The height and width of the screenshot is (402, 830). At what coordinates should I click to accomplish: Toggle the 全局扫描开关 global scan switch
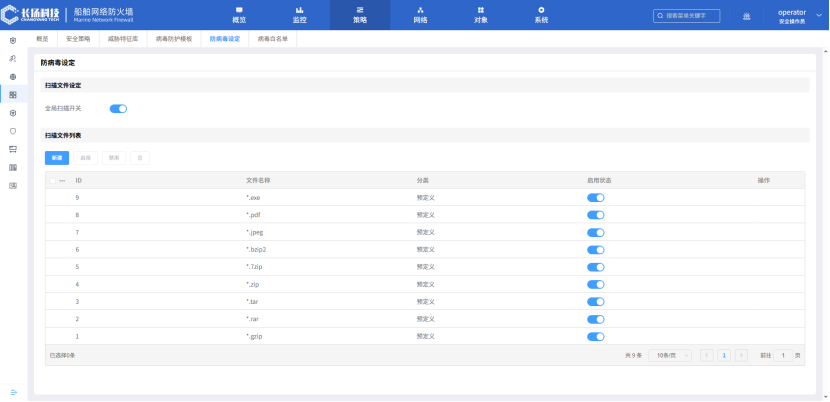118,108
